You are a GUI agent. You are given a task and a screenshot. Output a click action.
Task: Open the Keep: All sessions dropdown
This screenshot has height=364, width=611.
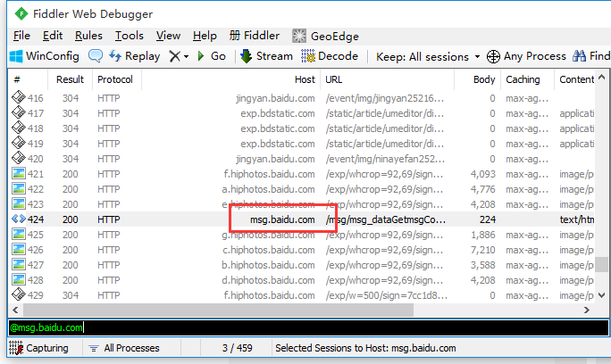tap(428, 57)
